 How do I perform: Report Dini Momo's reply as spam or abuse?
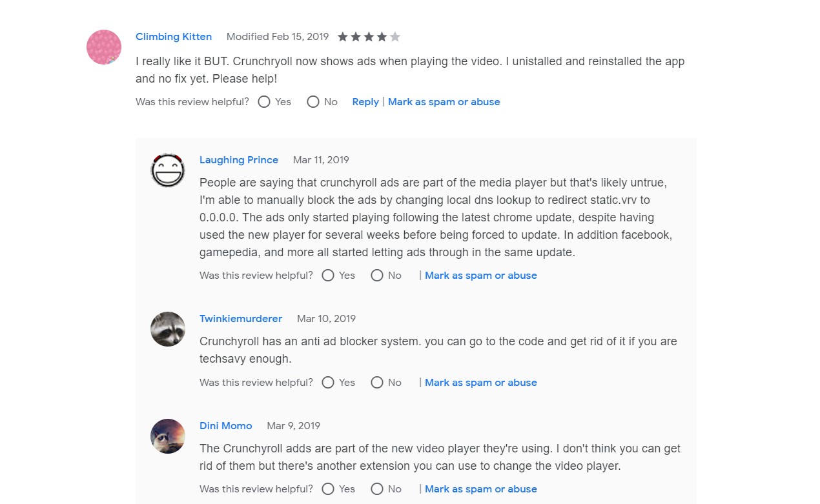(481, 489)
